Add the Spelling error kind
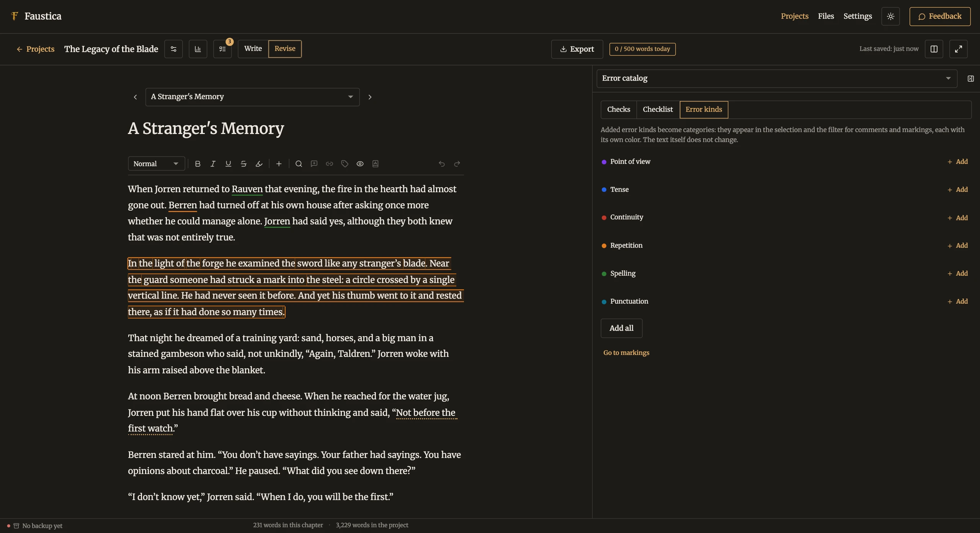The image size is (980, 533). [x=957, y=273]
